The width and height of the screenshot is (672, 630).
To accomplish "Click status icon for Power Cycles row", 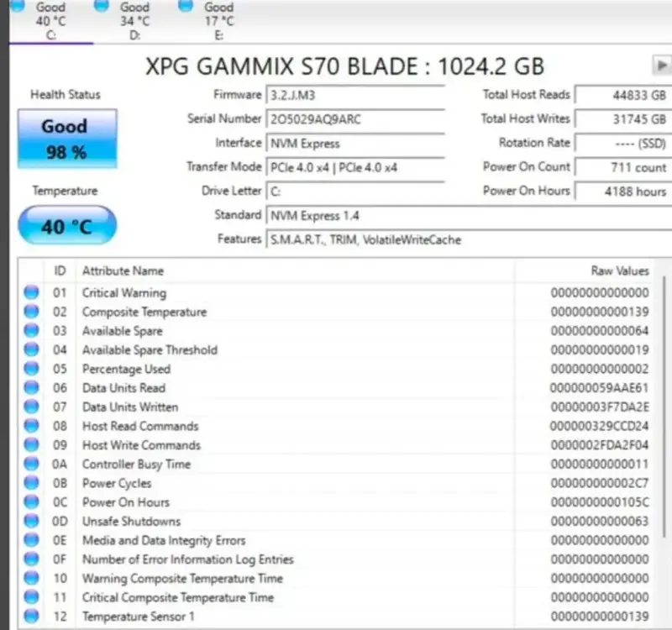I will 31,483.
